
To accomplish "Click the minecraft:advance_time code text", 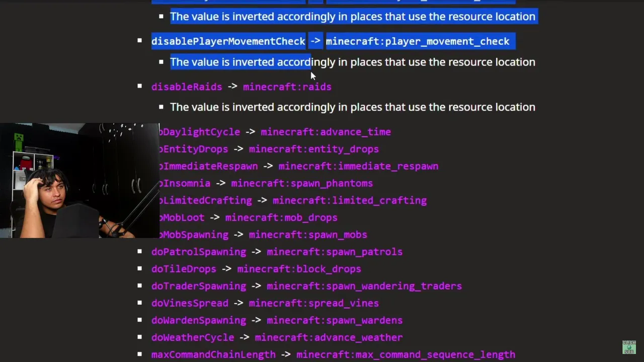I will click(x=326, y=132).
